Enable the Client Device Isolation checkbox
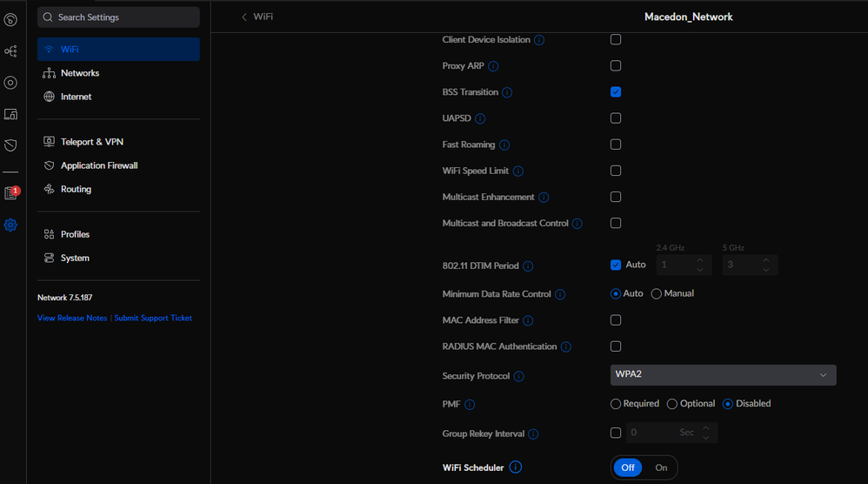Viewport: 868px width, 484px height. coord(616,39)
